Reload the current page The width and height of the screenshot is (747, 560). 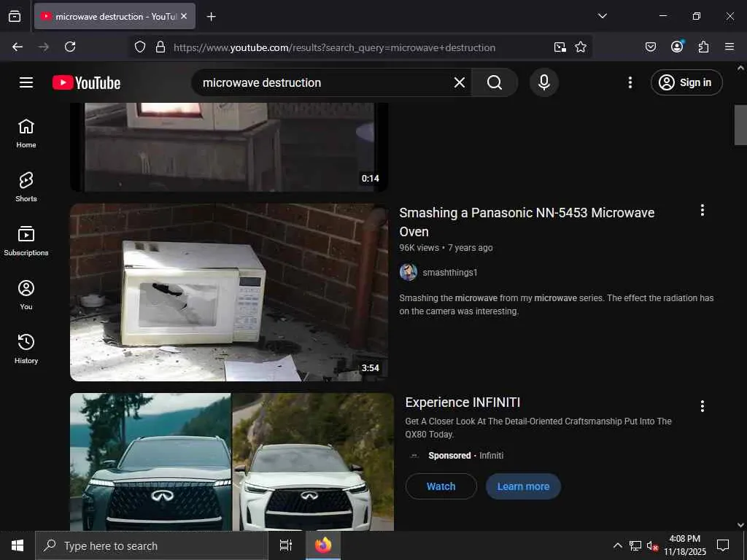click(70, 47)
